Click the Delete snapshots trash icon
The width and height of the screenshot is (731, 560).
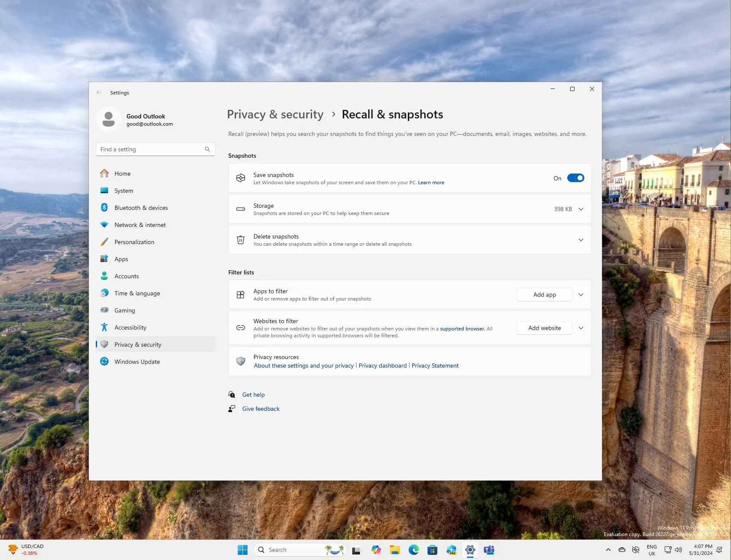click(241, 240)
